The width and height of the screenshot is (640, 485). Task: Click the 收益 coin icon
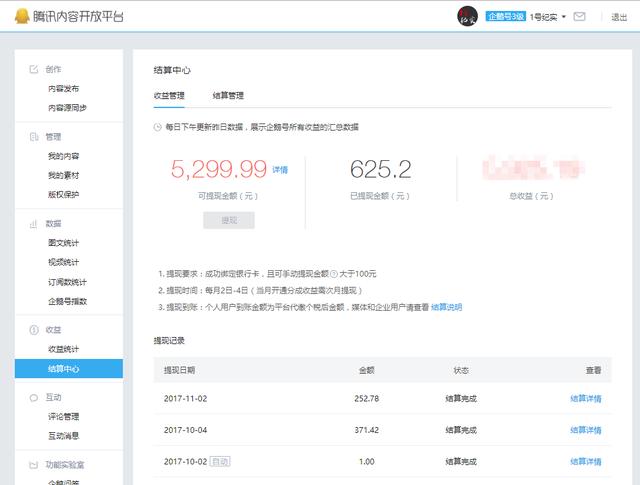click(x=33, y=330)
